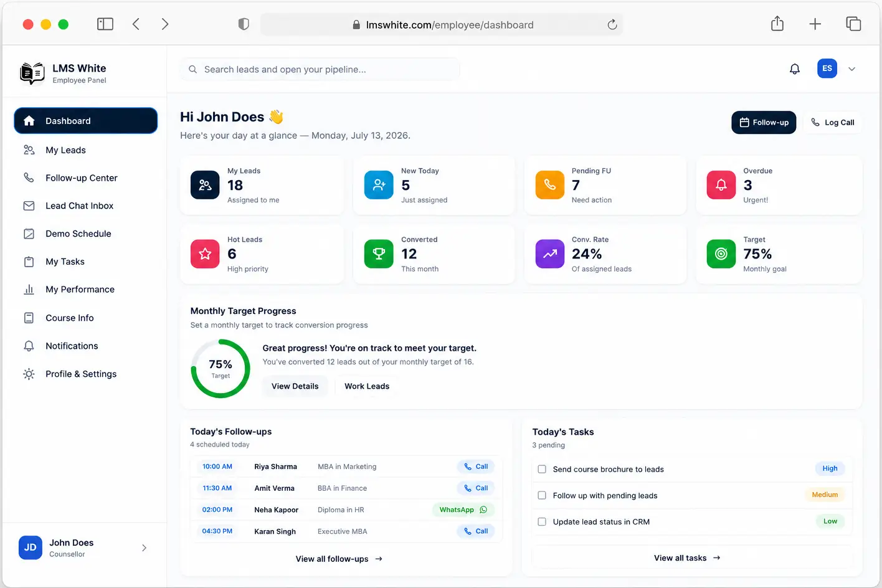Viewport: 882px width, 588px height.
Task: Call Karan Singh
Action: point(476,531)
